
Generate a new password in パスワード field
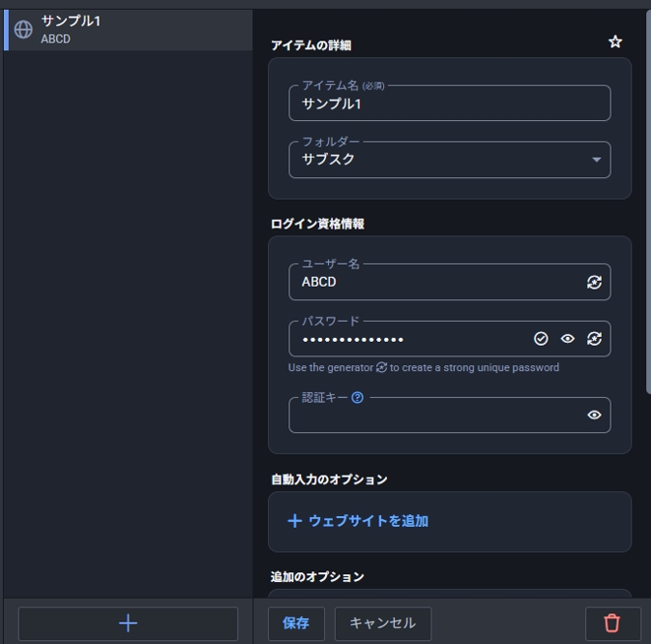tap(594, 339)
